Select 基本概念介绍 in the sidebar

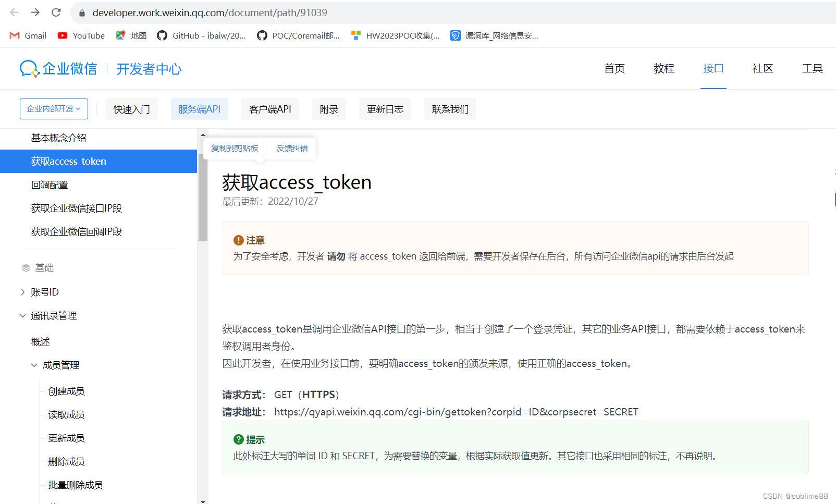pos(58,138)
